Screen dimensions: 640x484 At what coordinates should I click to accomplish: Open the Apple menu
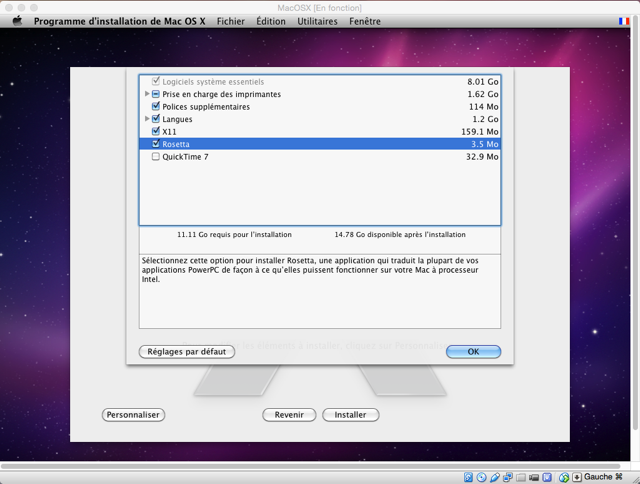[x=18, y=21]
